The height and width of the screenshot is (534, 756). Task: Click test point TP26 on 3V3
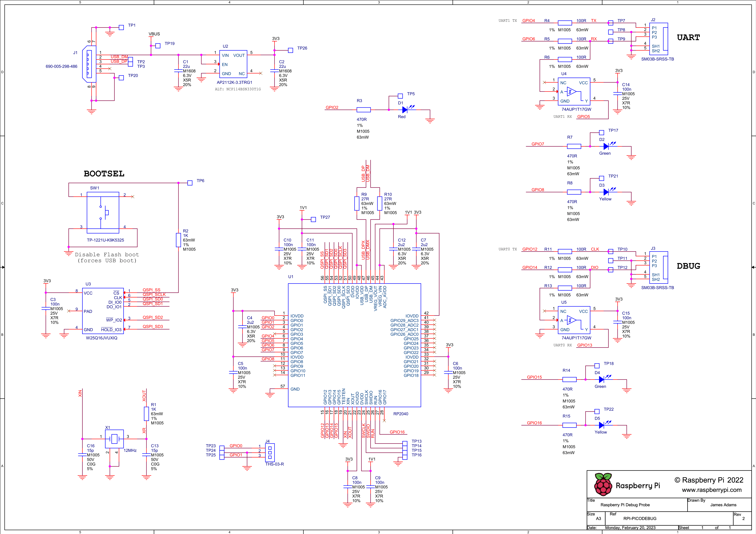coord(290,50)
